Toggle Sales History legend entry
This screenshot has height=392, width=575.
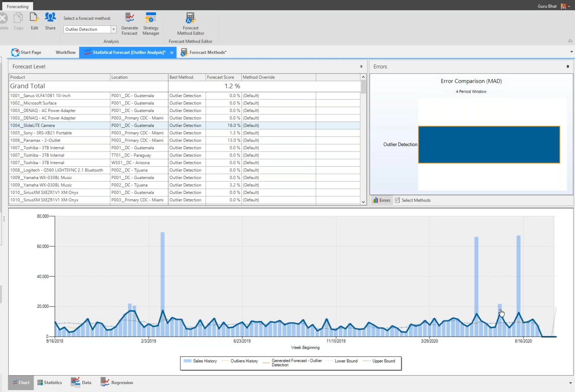point(200,361)
